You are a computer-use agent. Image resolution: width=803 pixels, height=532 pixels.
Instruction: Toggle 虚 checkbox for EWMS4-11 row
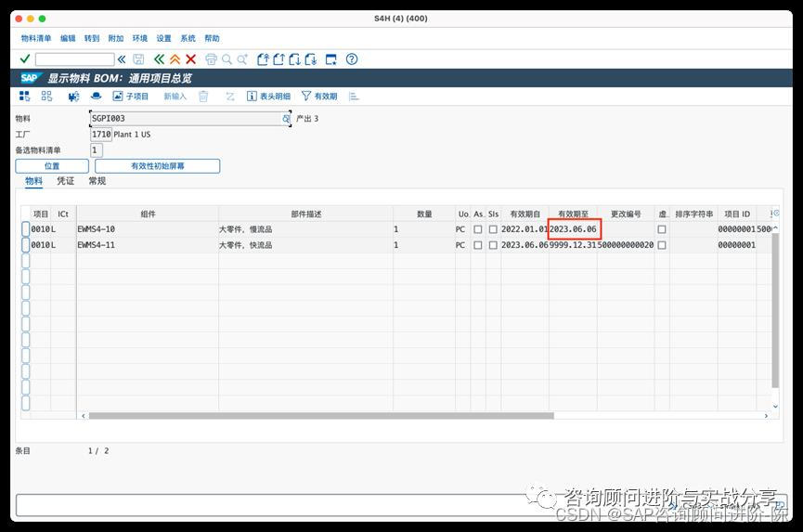point(662,245)
